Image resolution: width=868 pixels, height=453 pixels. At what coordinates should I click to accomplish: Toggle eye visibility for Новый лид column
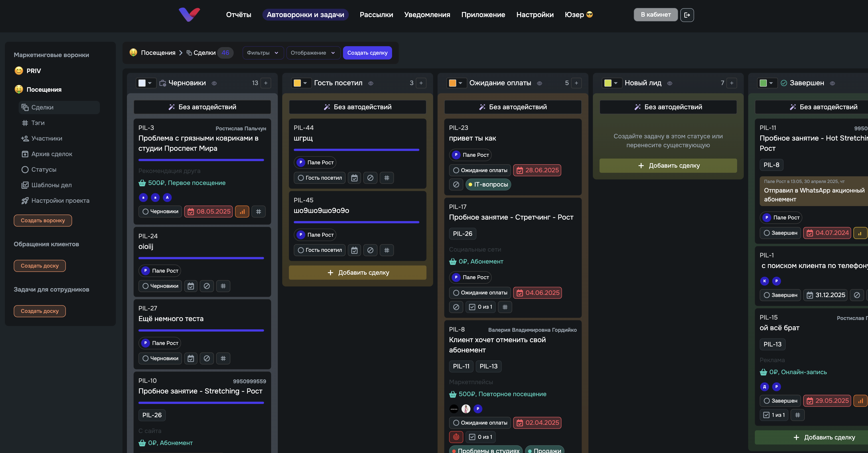pos(670,83)
